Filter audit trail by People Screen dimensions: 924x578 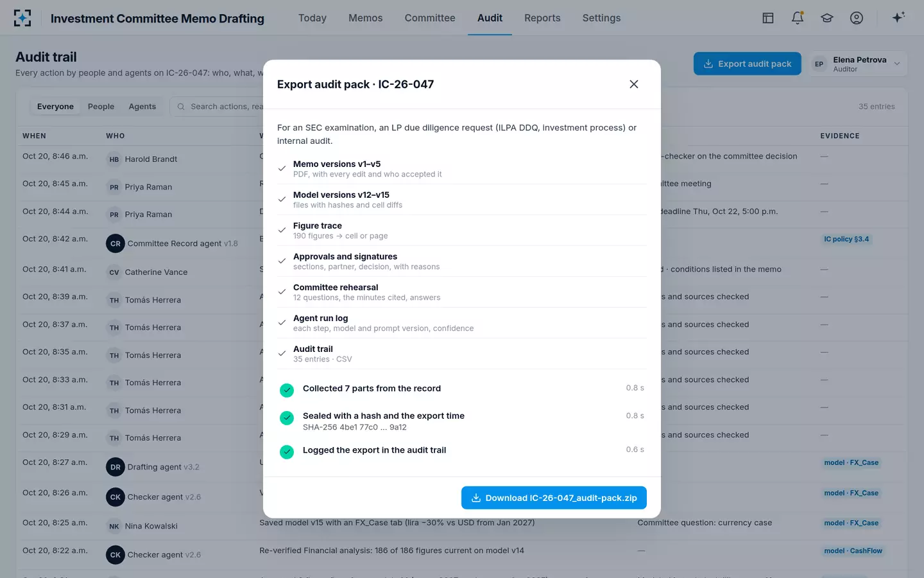coord(101,107)
